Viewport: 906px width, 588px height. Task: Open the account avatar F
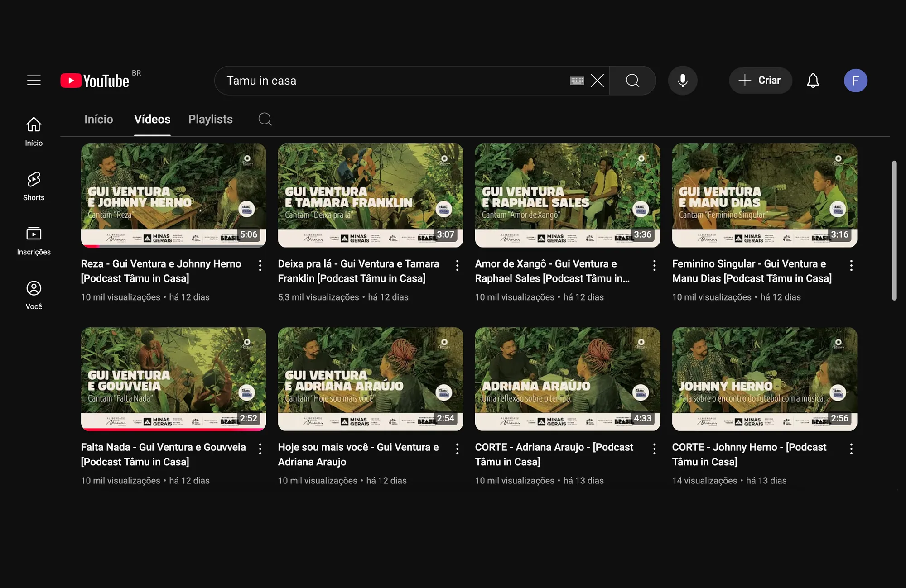tap(855, 81)
